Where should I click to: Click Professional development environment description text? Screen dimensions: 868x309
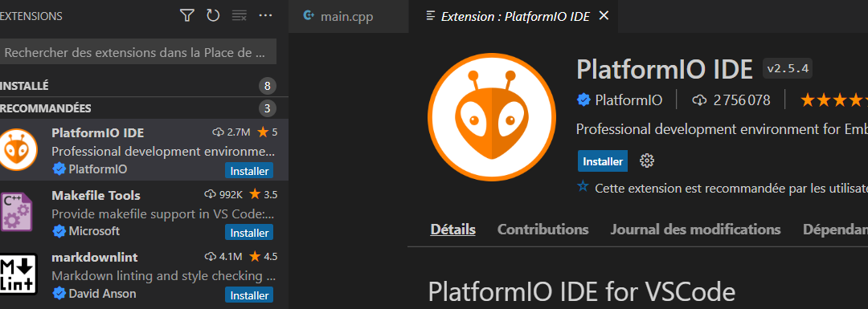coord(722,129)
